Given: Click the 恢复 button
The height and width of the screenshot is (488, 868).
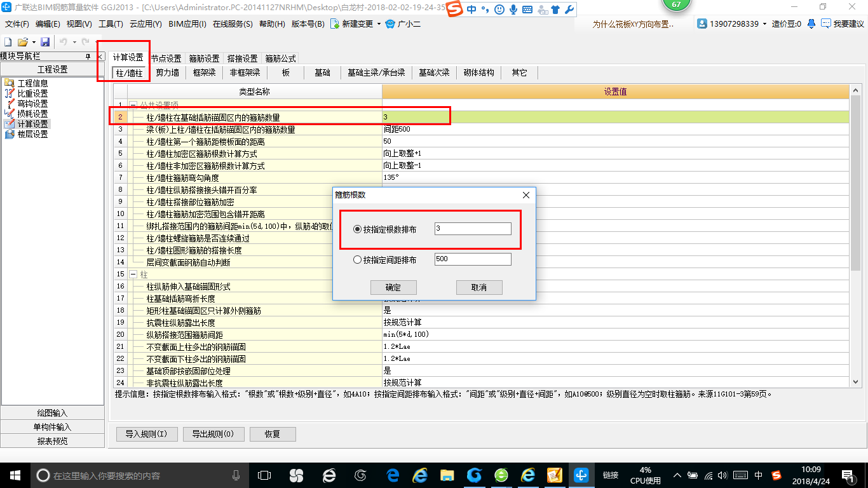Looking at the screenshot, I should 273,435.
